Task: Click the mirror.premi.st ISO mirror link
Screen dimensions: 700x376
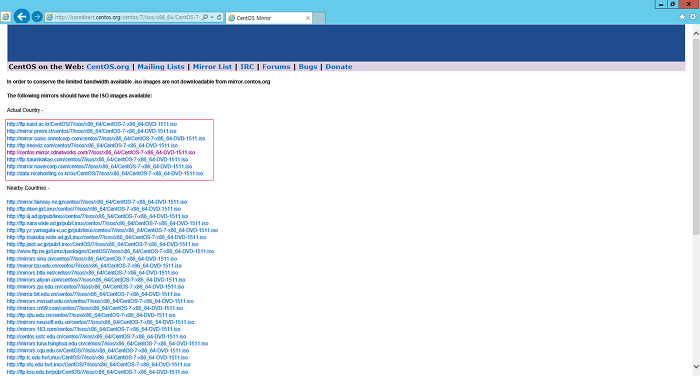Action: [x=92, y=131]
